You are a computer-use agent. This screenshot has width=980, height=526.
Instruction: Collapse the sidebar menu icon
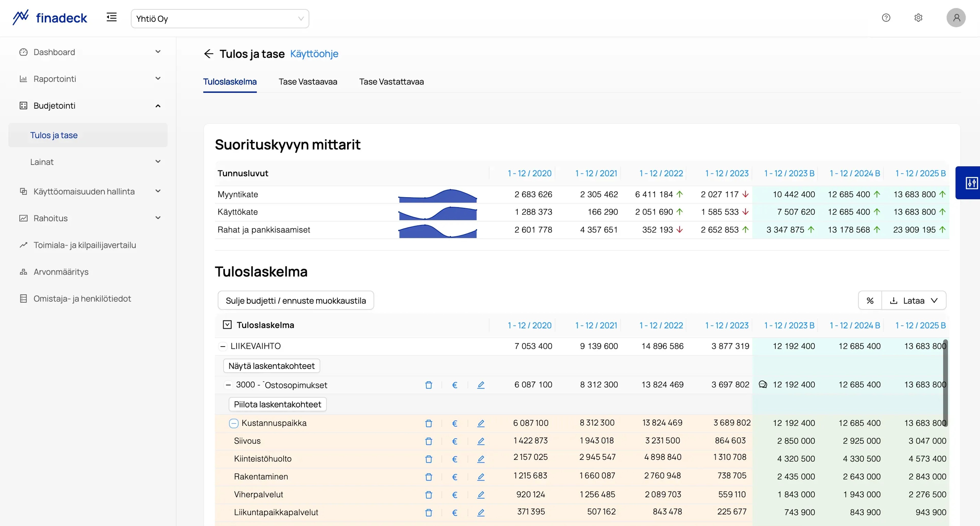tap(112, 18)
